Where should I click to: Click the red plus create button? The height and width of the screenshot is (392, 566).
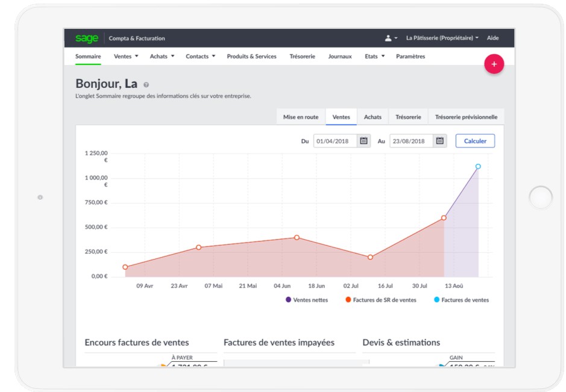[494, 64]
